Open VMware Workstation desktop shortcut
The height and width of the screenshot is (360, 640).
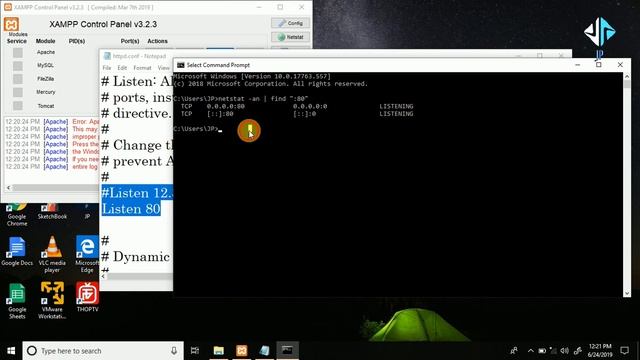[52, 301]
